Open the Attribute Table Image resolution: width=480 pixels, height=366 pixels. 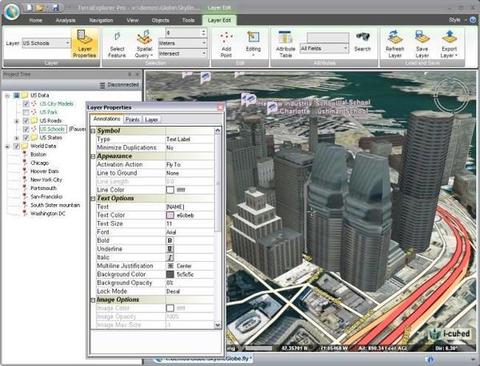point(285,44)
